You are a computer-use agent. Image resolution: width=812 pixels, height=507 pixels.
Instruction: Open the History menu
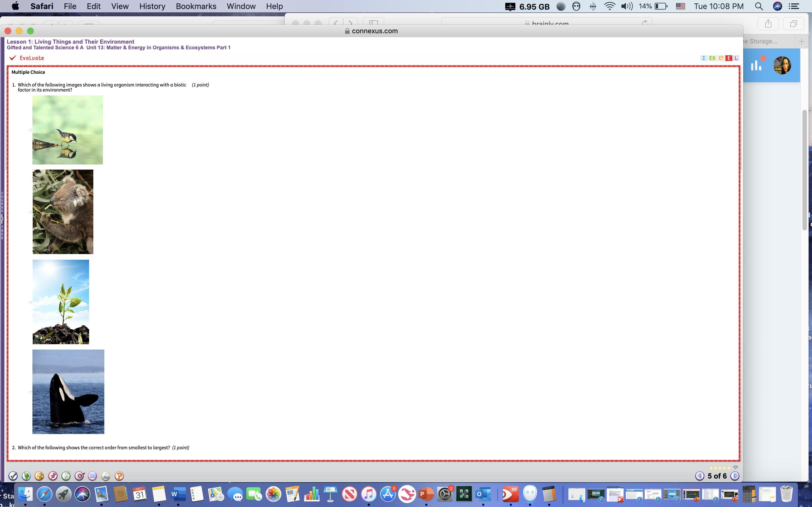[x=152, y=6]
